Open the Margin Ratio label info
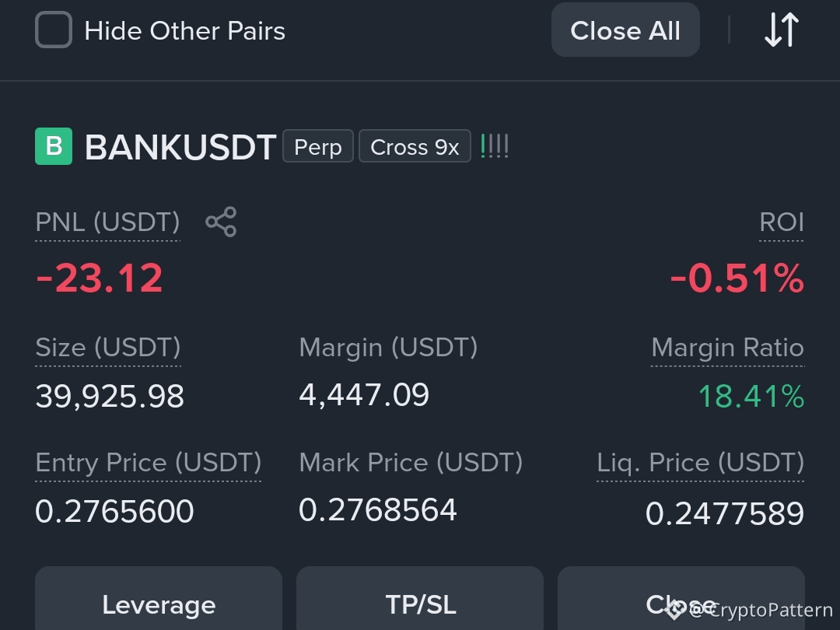This screenshot has width=840, height=630. 727,347
